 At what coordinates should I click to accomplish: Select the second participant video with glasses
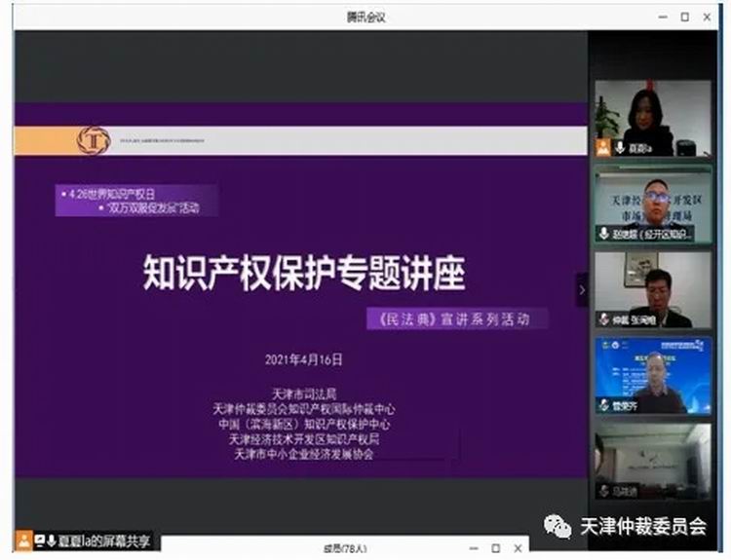[x=653, y=200]
